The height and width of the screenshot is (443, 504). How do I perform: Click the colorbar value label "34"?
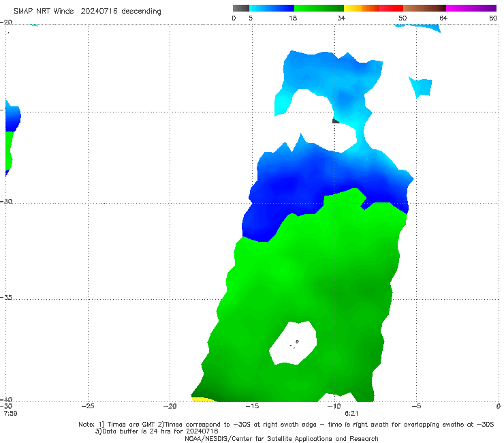(341, 18)
